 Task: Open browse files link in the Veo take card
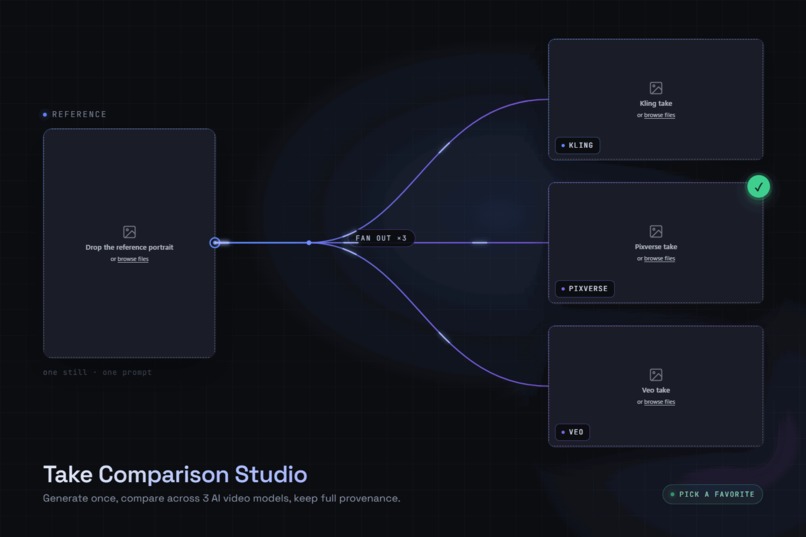tap(660, 402)
